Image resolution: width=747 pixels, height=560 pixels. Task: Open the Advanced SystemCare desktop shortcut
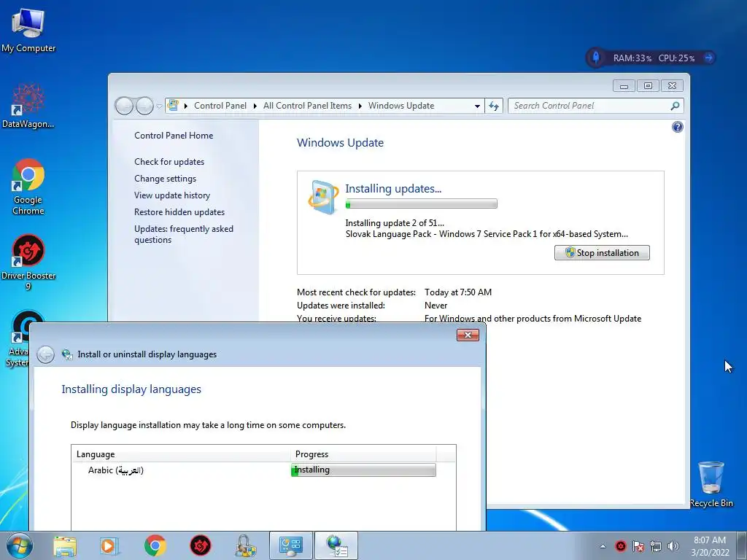coord(20,338)
